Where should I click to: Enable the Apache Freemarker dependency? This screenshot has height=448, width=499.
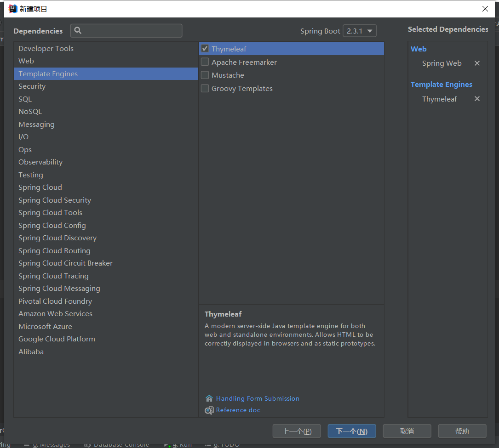(205, 62)
